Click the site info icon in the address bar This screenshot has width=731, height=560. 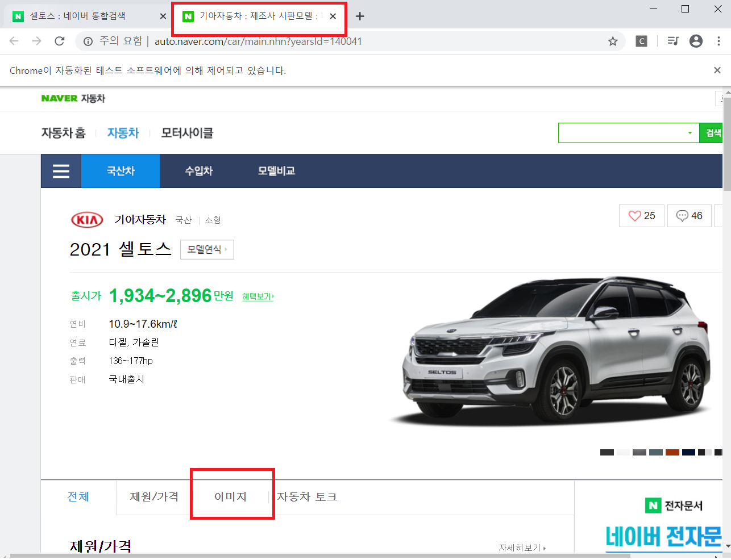(x=88, y=41)
